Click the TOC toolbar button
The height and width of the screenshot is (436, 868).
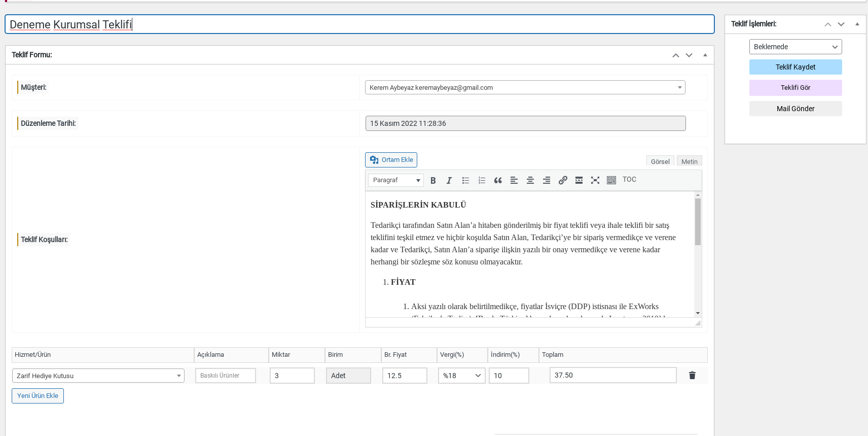(x=629, y=180)
